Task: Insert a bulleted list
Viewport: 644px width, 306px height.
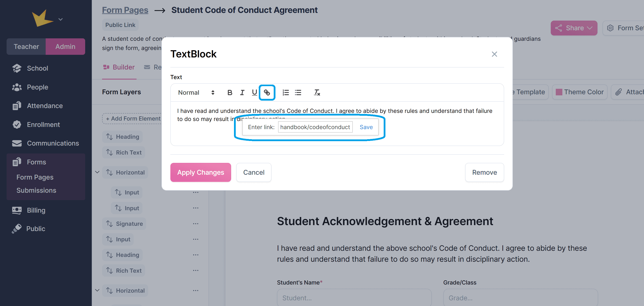Action: pos(298,93)
